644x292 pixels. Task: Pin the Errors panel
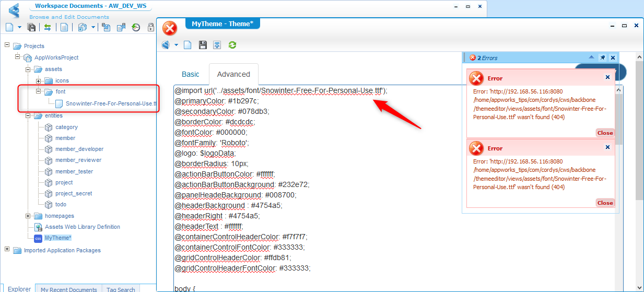(x=602, y=57)
